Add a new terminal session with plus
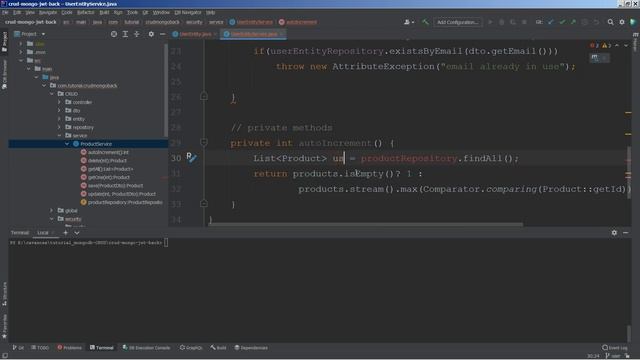The image size is (640, 360). [65, 233]
